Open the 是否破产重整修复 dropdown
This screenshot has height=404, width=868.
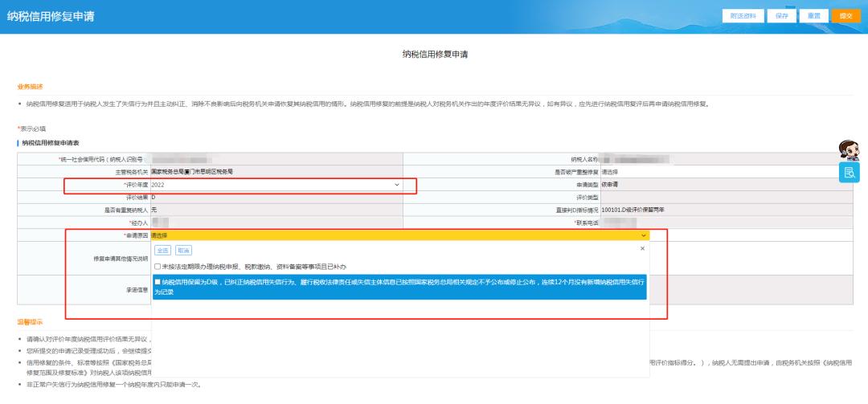[727, 172]
